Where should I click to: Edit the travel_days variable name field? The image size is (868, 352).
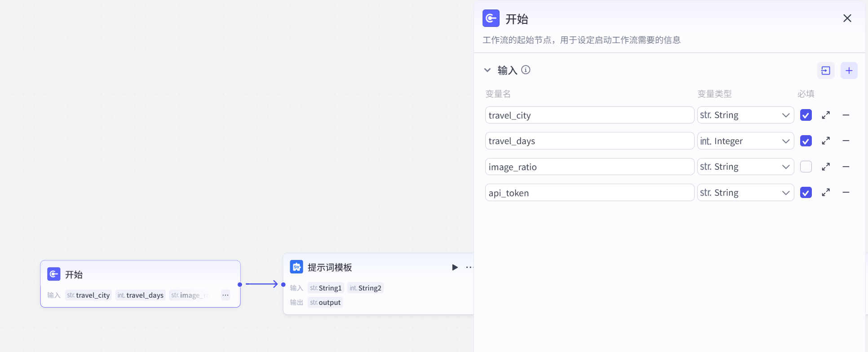tap(589, 141)
